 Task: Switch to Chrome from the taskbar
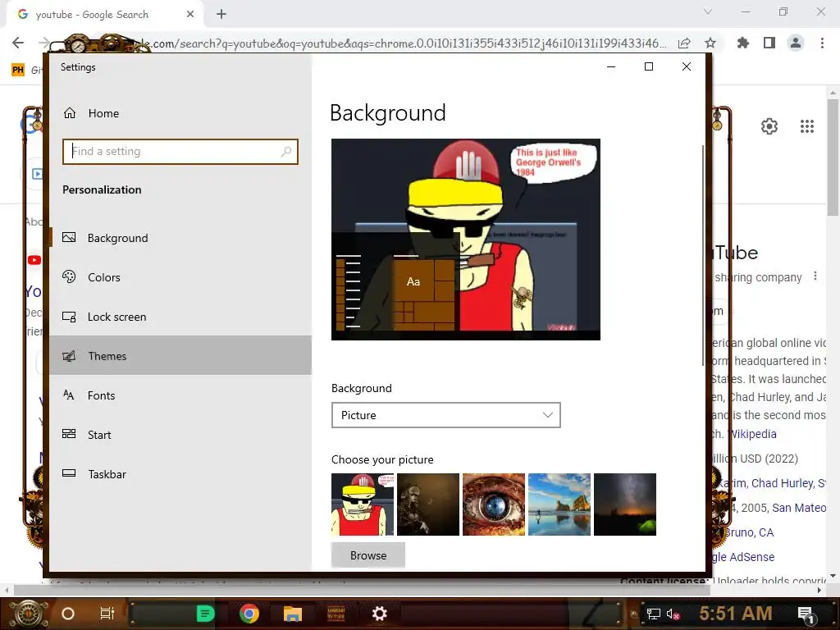coord(249,614)
